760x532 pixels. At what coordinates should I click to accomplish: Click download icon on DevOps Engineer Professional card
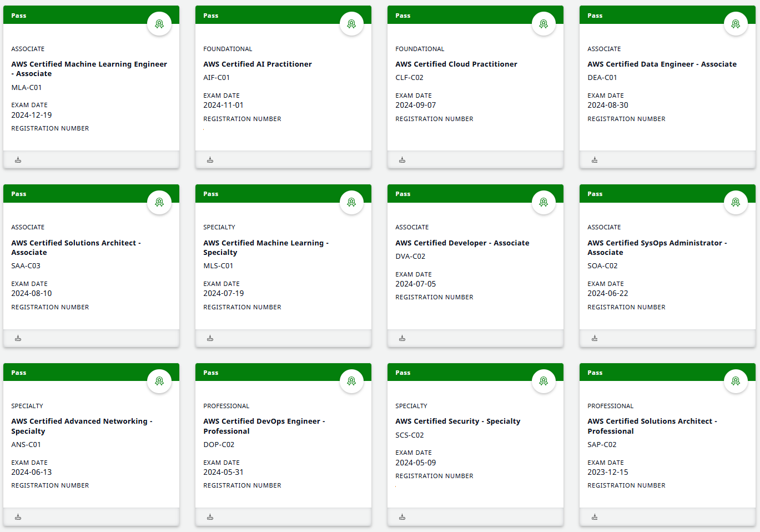click(x=210, y=517)
